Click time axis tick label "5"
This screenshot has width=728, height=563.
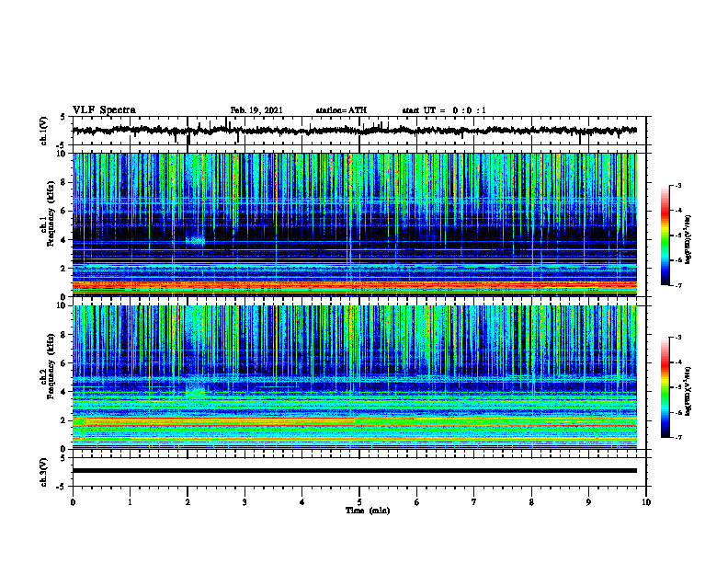[359, 502]
